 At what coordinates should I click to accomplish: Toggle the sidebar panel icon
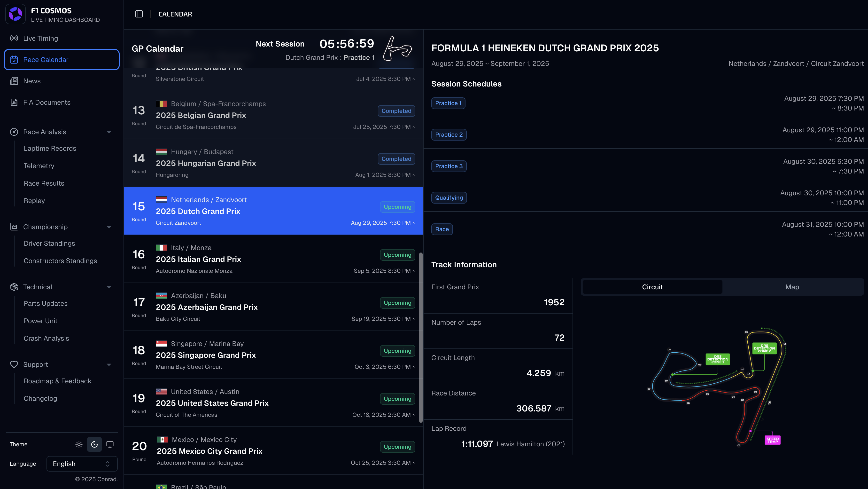click(139, 14)
